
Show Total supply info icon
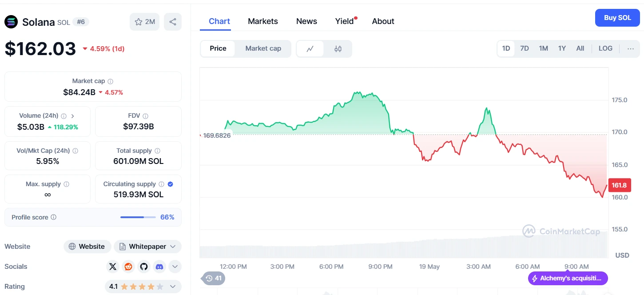pyautogui.click(x=157, y=151)
